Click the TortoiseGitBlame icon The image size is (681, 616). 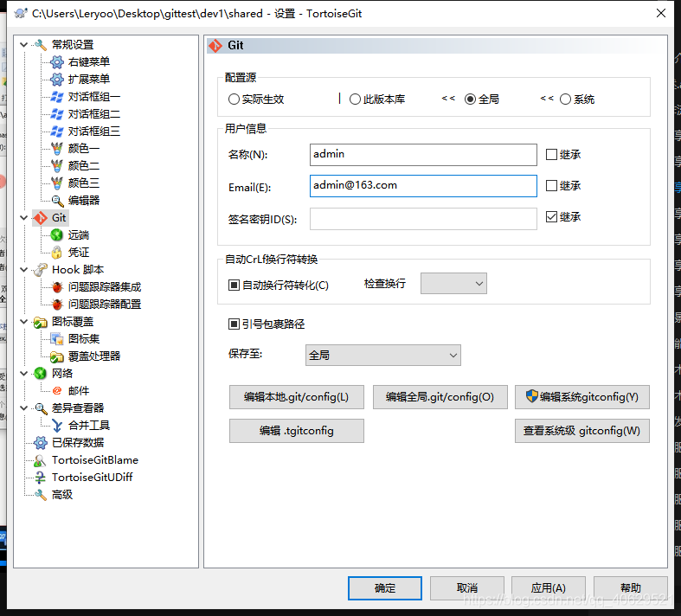pyautogui.click(x=41, y=460)
